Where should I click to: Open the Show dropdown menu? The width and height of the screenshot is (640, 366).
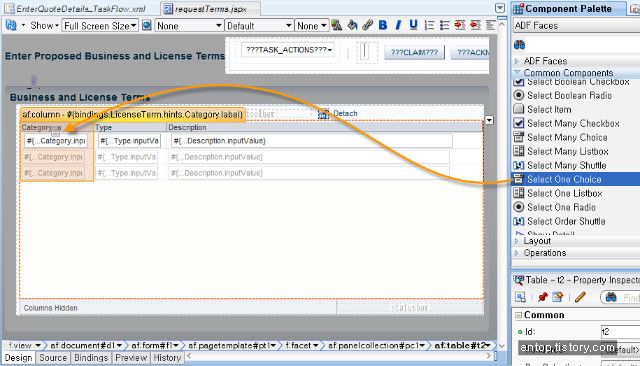tap(44, 26)
